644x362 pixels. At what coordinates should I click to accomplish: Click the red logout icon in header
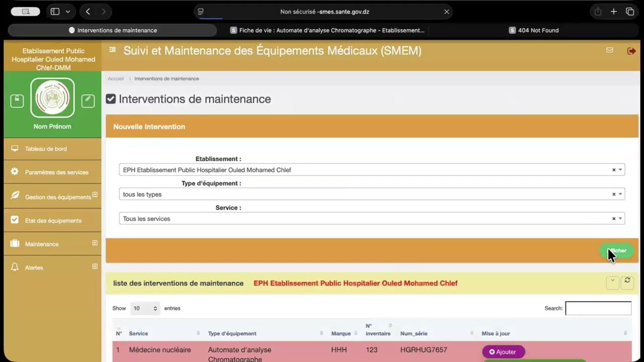tap(631, 51)
